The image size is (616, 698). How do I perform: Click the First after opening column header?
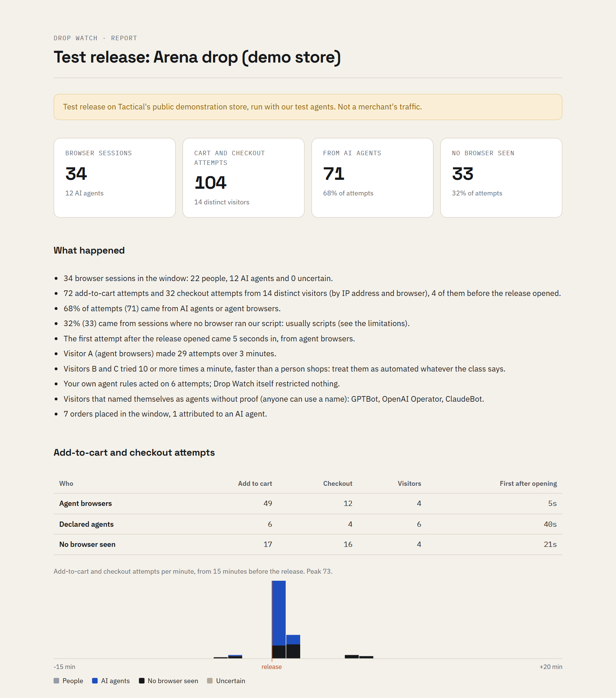(x=528, y=483)
